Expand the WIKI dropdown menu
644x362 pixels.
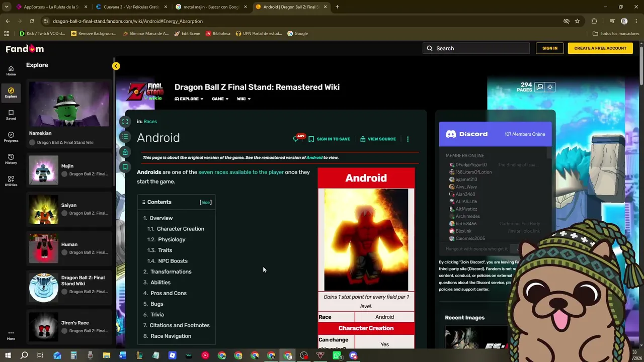[x=244, y=99]
